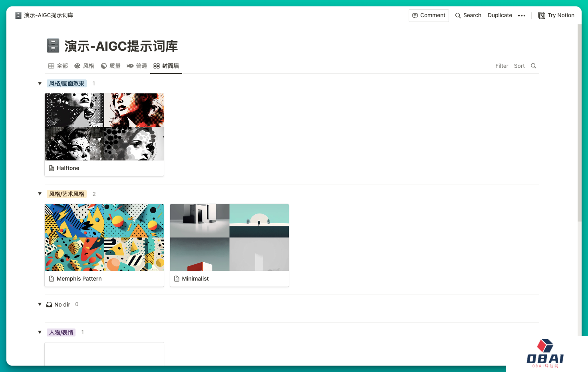Click the Duplicate button
Image resolution: width=588 pixels, height=372 pixels.
point(500,16)
